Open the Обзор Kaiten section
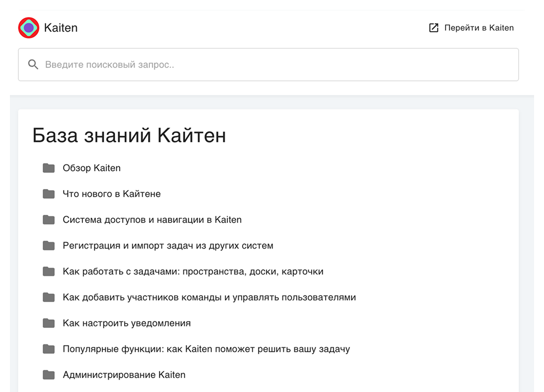The width and height of the screenshot is (544, 392). click(92, 168)
